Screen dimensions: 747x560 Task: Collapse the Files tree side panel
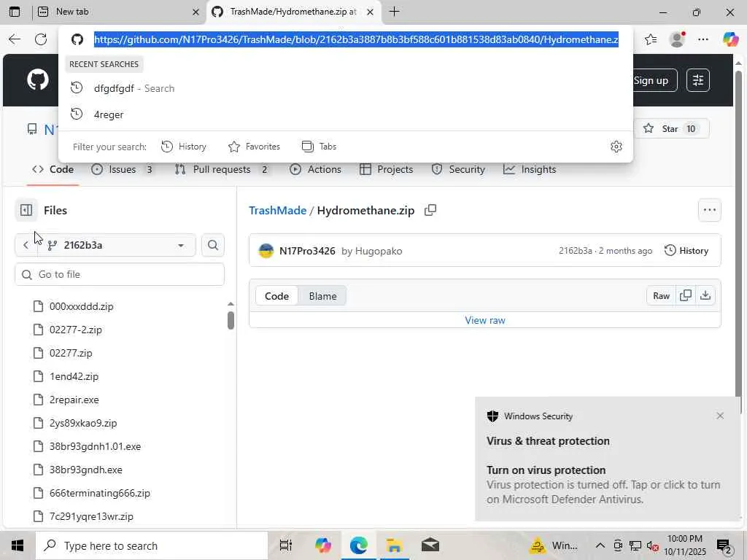[26, 210]
